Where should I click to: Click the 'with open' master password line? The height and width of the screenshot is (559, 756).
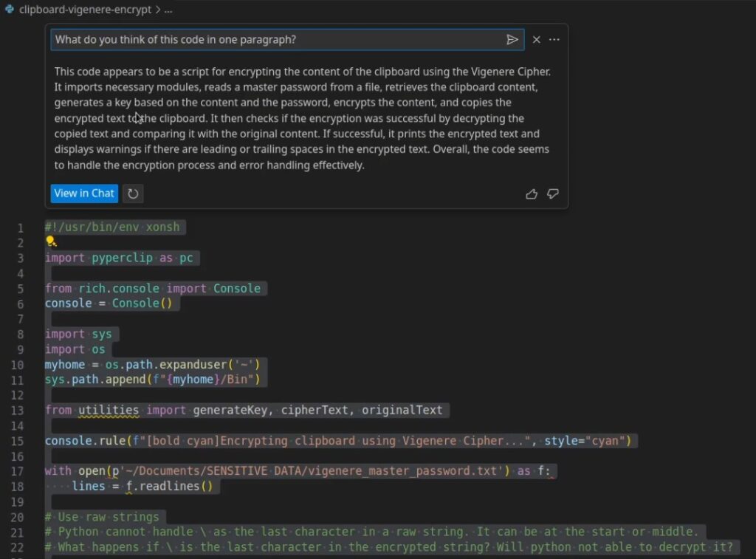[298, 470]
